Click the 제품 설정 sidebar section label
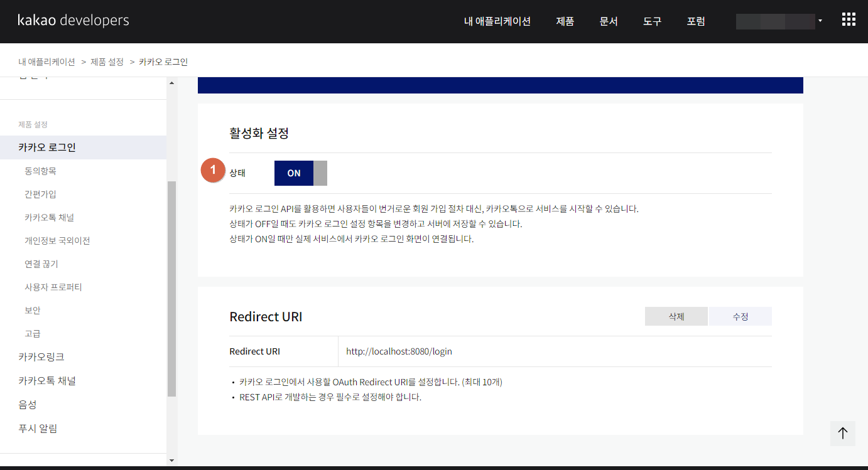868x470 pixels. [x=33, y=124]
